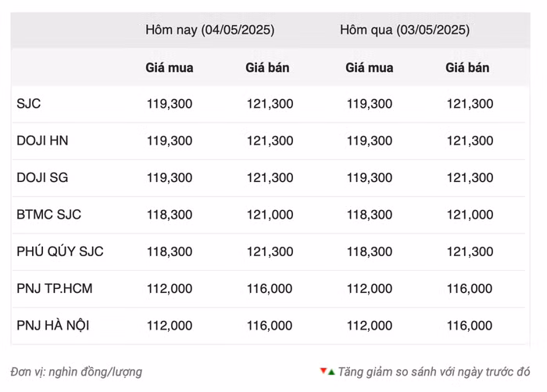547x392 pixels.
Task: Select the PHÚ QUÝ SJC row label
Action: point(60,251)
